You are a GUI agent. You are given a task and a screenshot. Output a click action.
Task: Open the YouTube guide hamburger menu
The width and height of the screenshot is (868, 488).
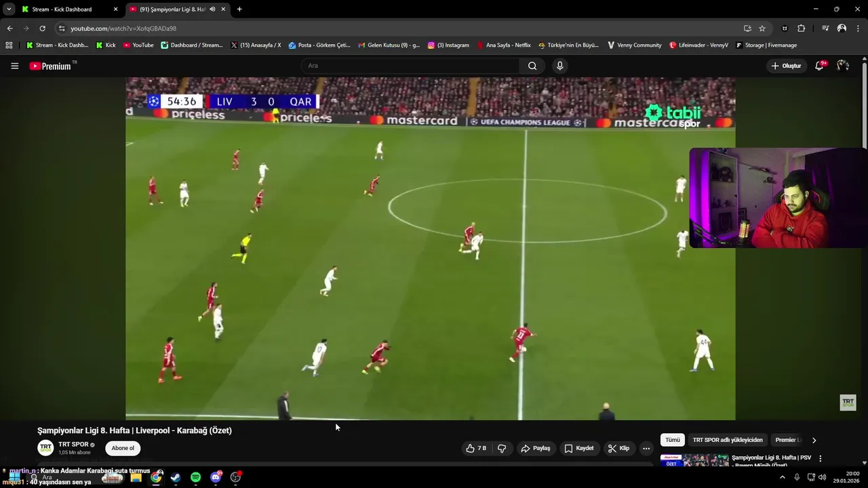pyautogui.click(x=14, y=66)
